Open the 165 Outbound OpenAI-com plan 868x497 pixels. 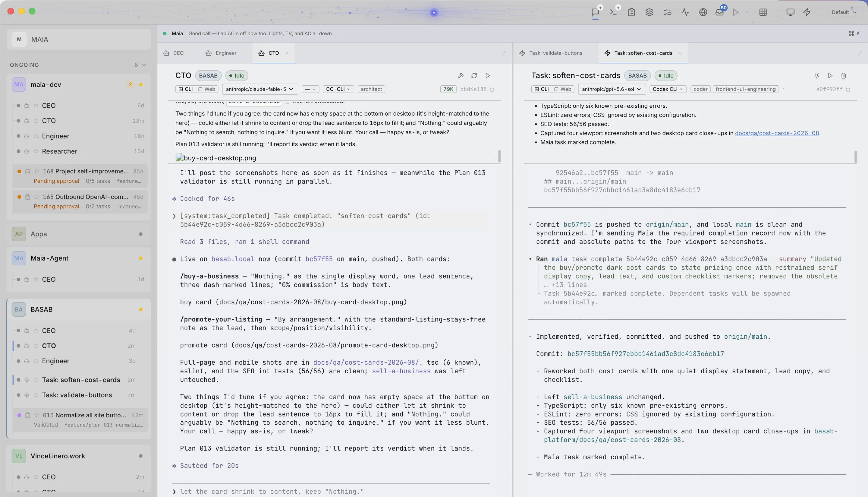pyautogui.click(x=80, y=201)
